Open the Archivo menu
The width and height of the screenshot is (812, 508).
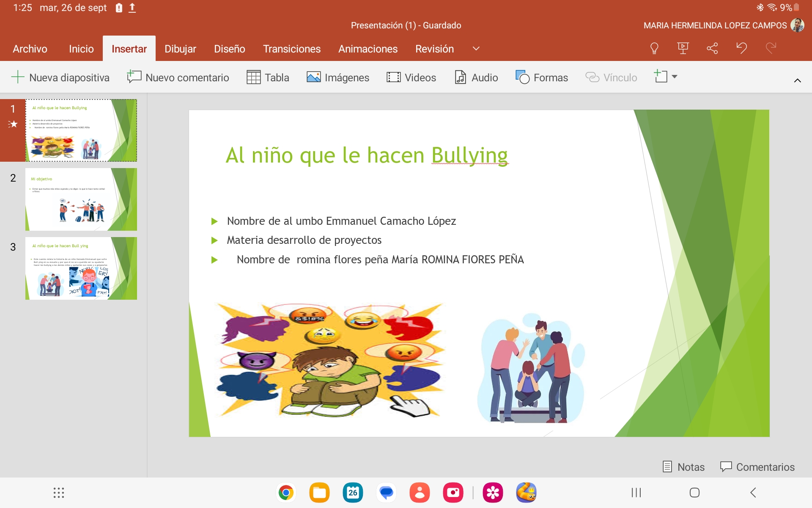pyautogui.click(x=30, y=49)
